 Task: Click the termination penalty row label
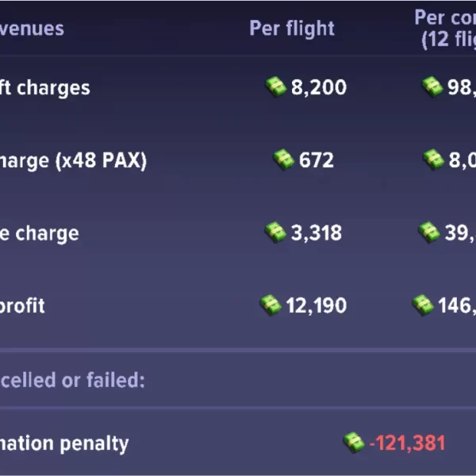tap(63, 443)
